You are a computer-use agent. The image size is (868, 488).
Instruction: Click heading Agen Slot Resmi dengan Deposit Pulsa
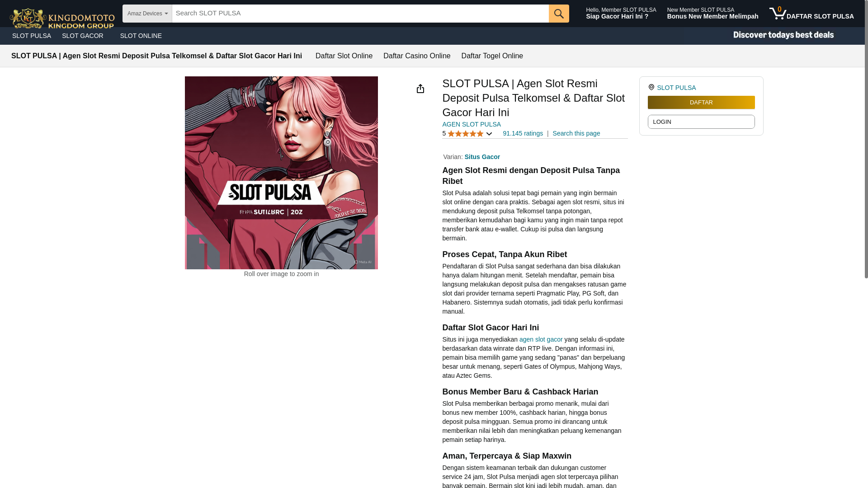point(531,176)
